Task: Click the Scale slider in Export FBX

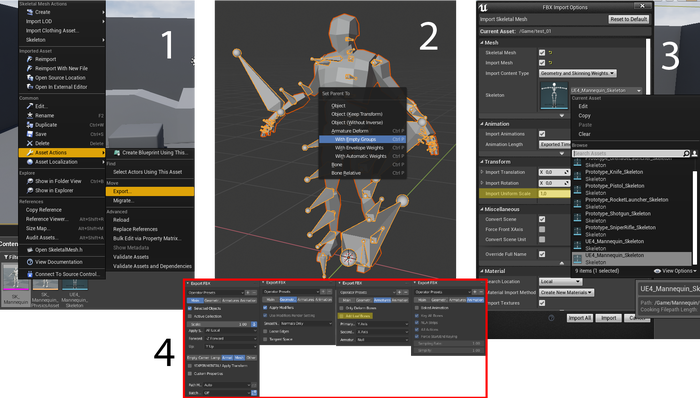Action: [x=220, y=324]
